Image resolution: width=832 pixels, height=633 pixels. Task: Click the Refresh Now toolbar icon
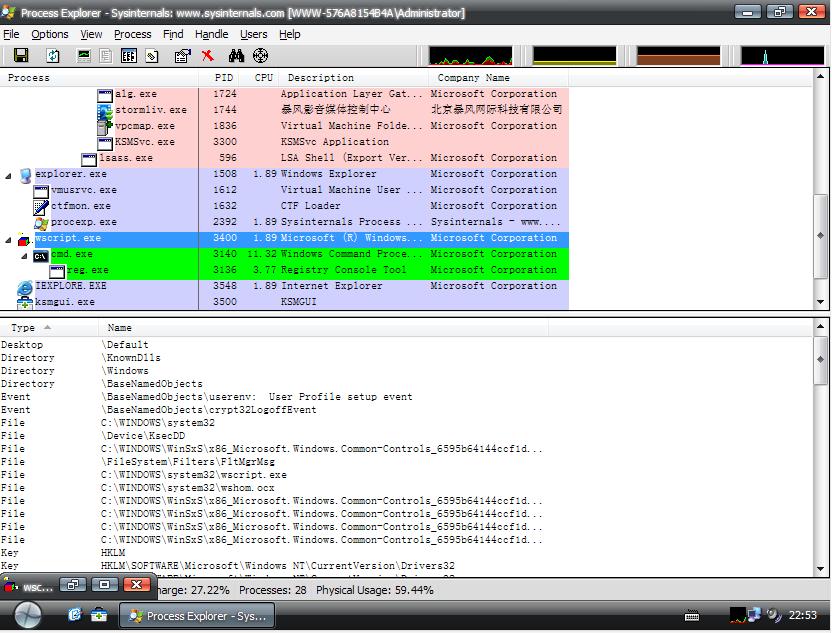pos(53,56)
